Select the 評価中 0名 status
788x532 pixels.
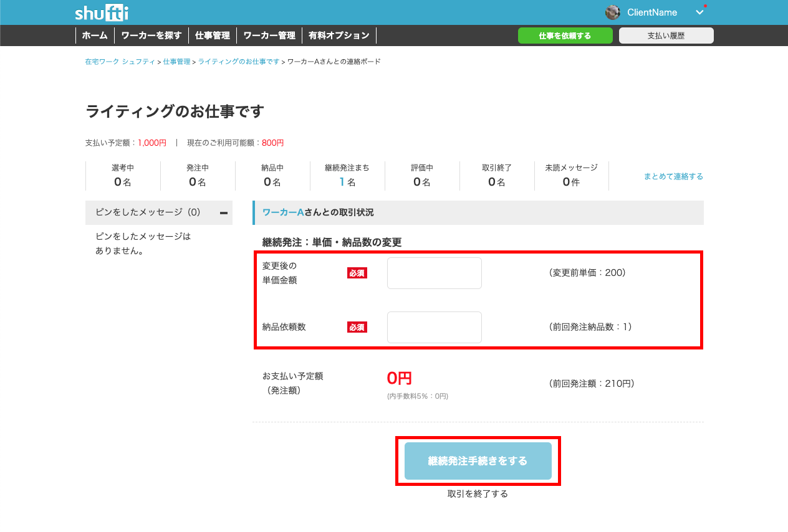click(x=422, y=176)
